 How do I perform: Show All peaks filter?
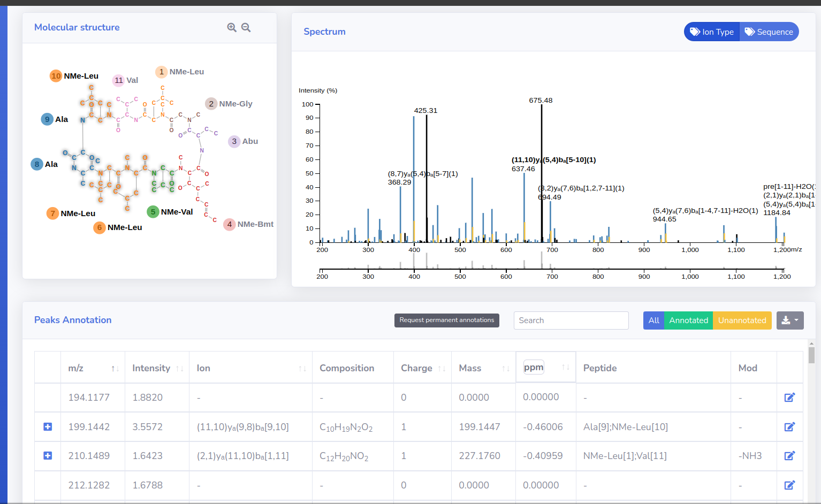[x=653, y=320]
